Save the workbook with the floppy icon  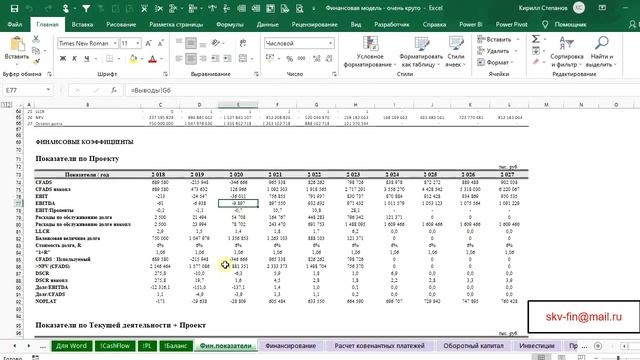pos(14,8)
